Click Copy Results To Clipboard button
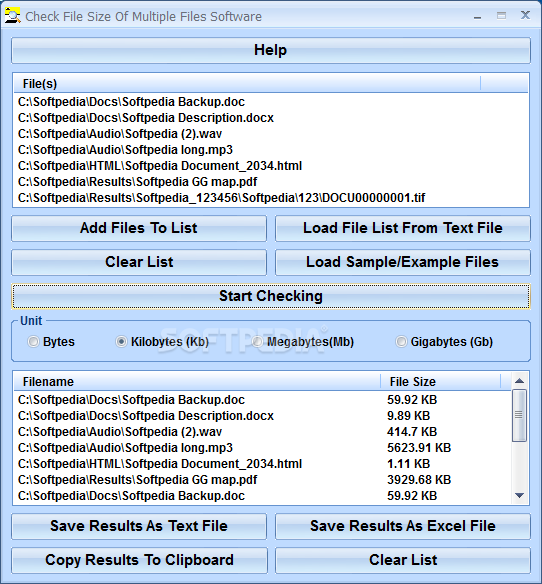The height and width of the screenshot is (584, 542). pos(139,560)
